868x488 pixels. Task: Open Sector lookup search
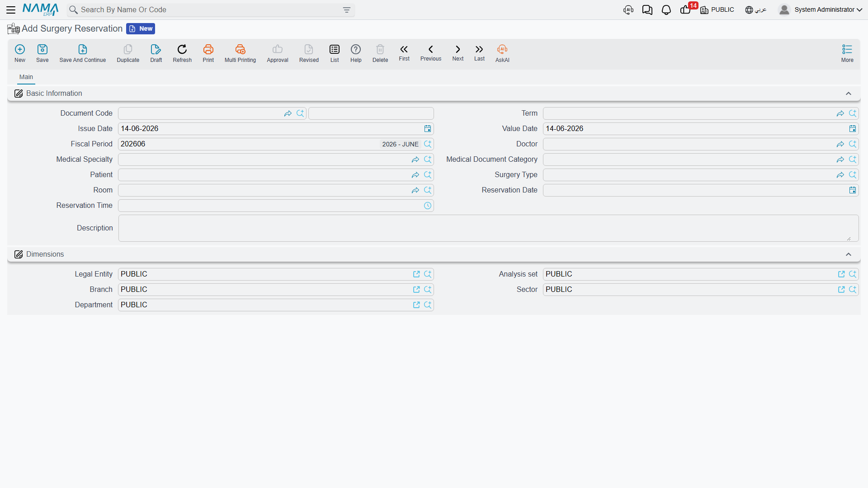point(853,290)
